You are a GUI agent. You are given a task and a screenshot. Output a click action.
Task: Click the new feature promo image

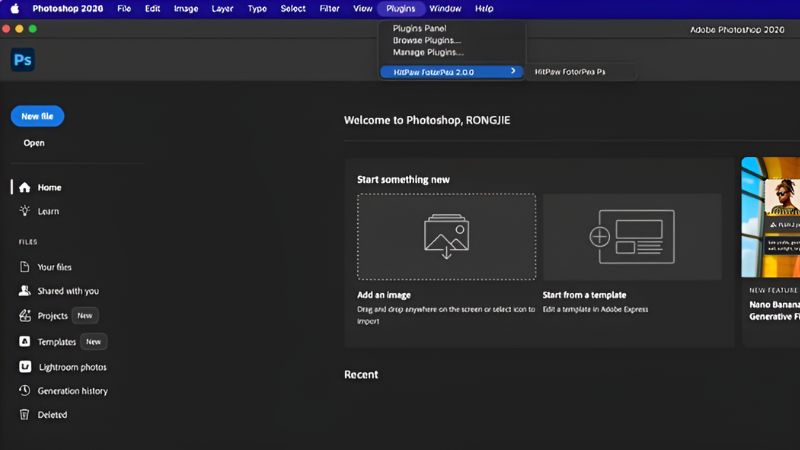[770, 217]
